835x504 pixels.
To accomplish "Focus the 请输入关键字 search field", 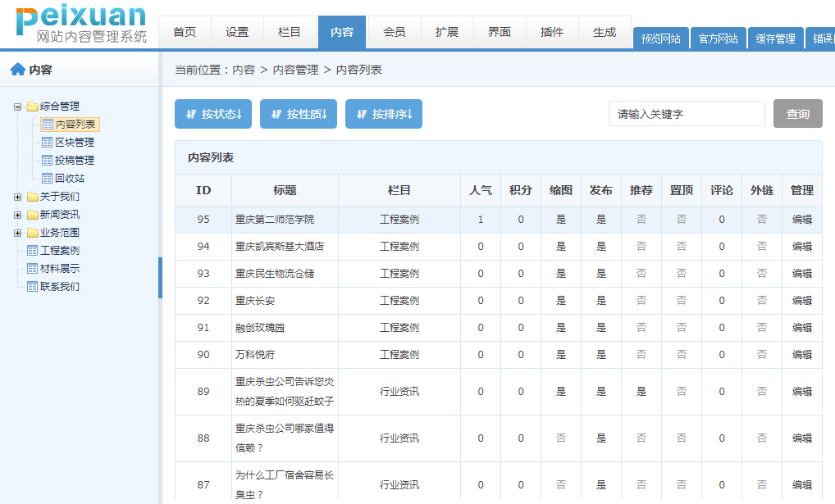I will (x=686, y=114).
